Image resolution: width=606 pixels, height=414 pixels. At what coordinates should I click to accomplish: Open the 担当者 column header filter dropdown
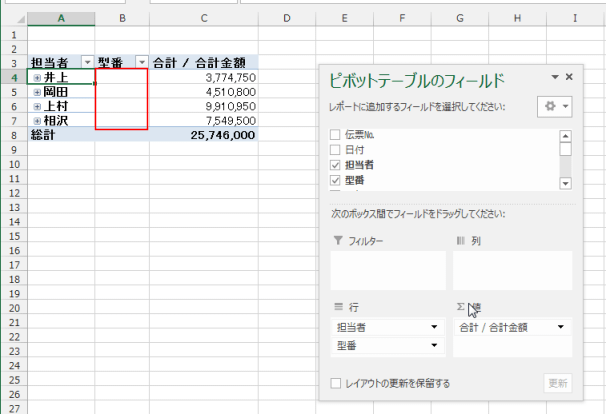[x=87, y=63]
